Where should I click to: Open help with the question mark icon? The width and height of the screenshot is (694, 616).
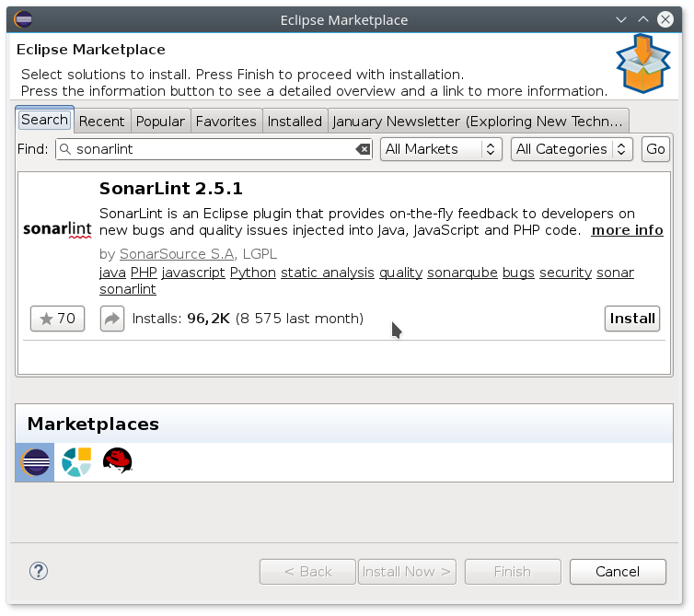click(39, 571)
